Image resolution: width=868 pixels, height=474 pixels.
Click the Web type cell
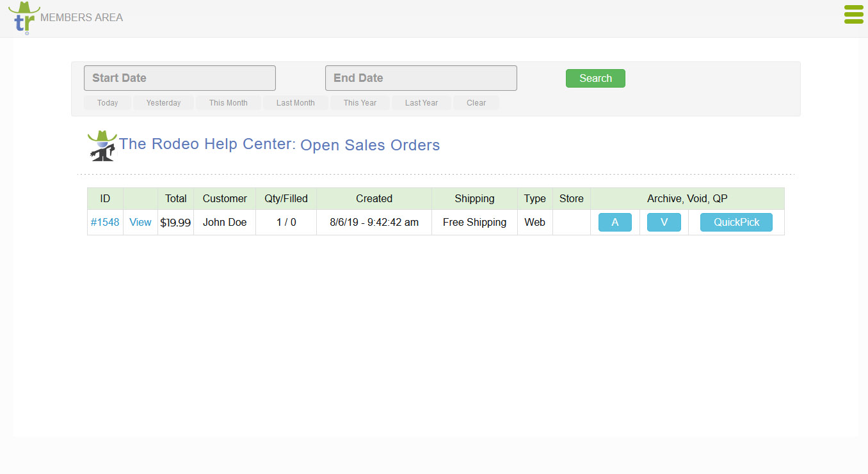(535, 223)
